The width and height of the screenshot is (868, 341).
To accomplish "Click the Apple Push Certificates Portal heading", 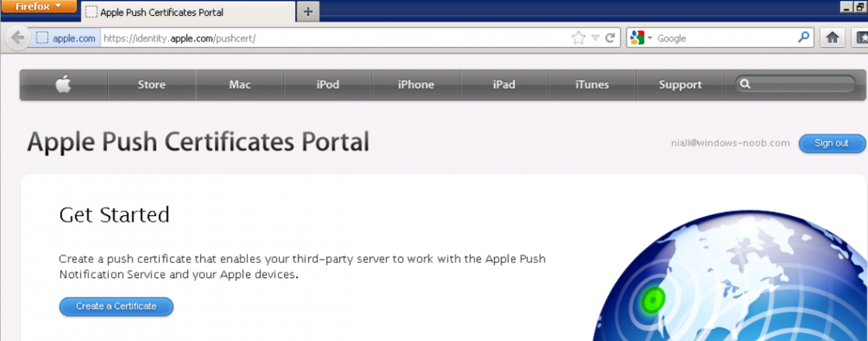I will click(x=198, y=142).
